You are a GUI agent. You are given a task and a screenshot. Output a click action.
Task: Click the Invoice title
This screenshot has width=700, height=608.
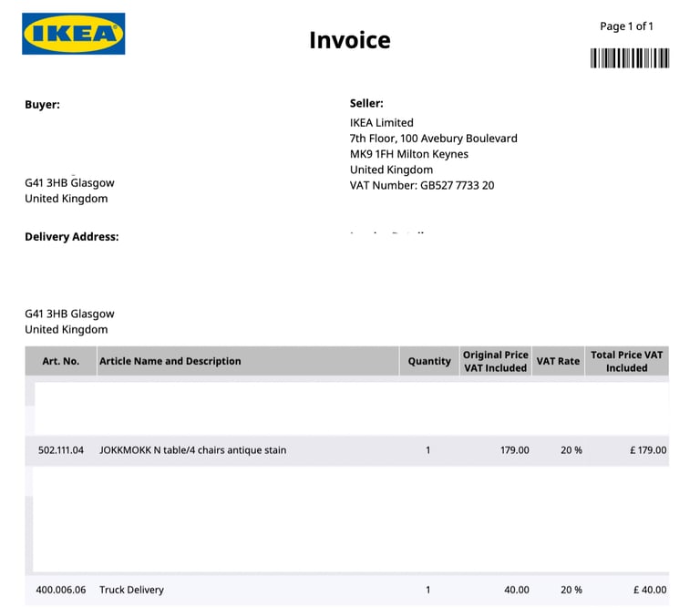pos(350,40)
